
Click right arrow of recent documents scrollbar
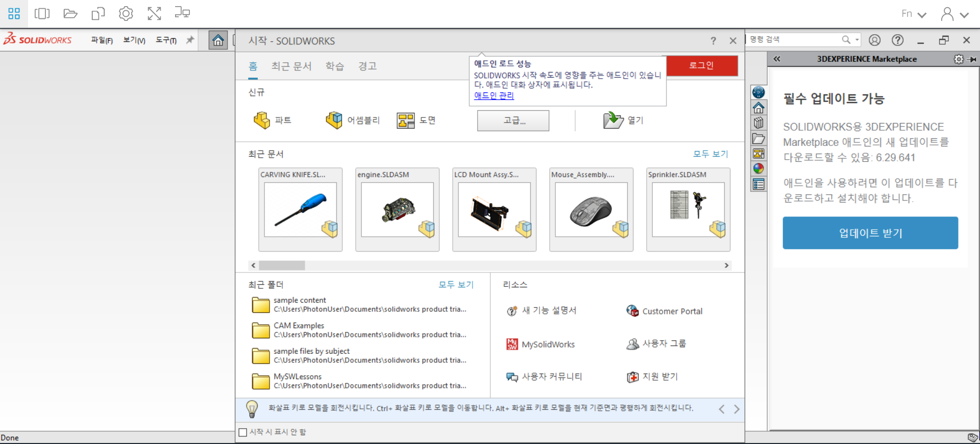[726, 265]
